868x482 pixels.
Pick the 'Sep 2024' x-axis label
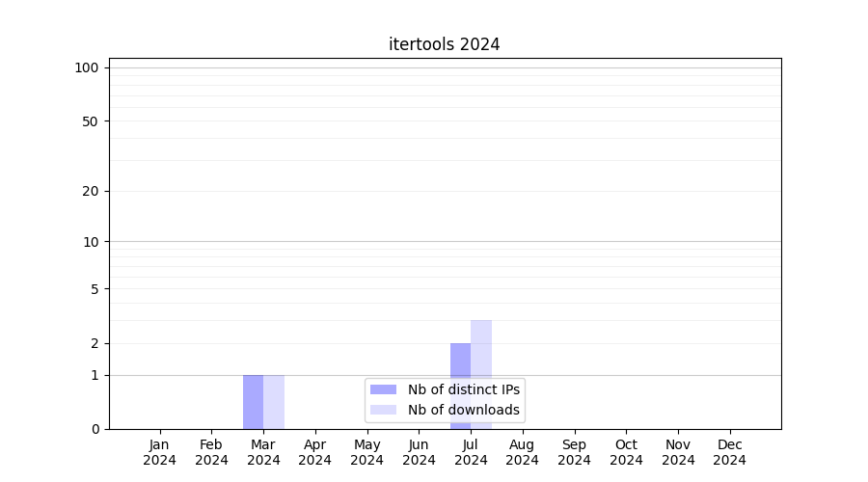(574, 452)
